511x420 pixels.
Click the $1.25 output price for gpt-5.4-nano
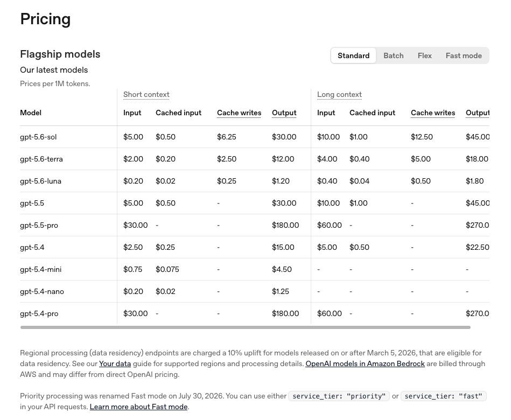click(280, 292)
